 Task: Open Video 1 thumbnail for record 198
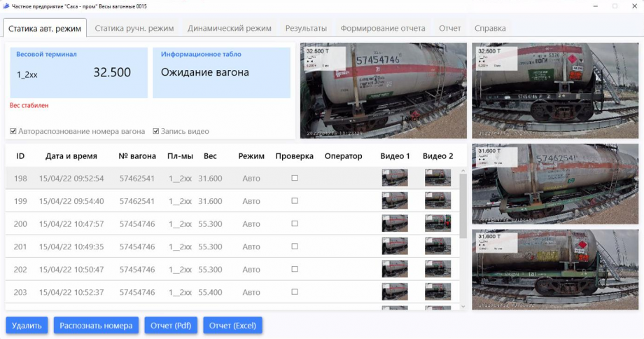coord(395,178)
